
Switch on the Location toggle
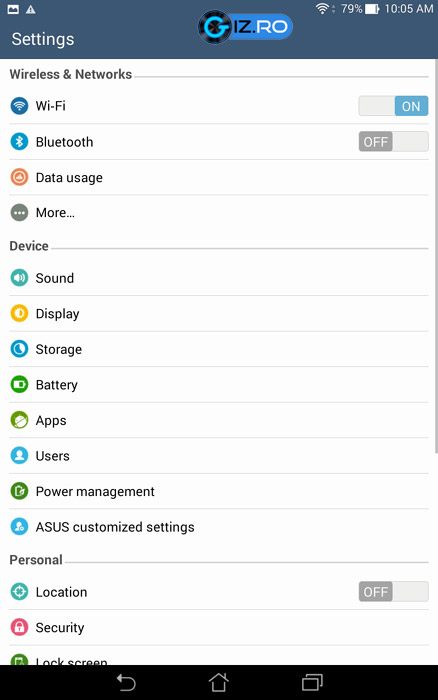pos(393,592)
